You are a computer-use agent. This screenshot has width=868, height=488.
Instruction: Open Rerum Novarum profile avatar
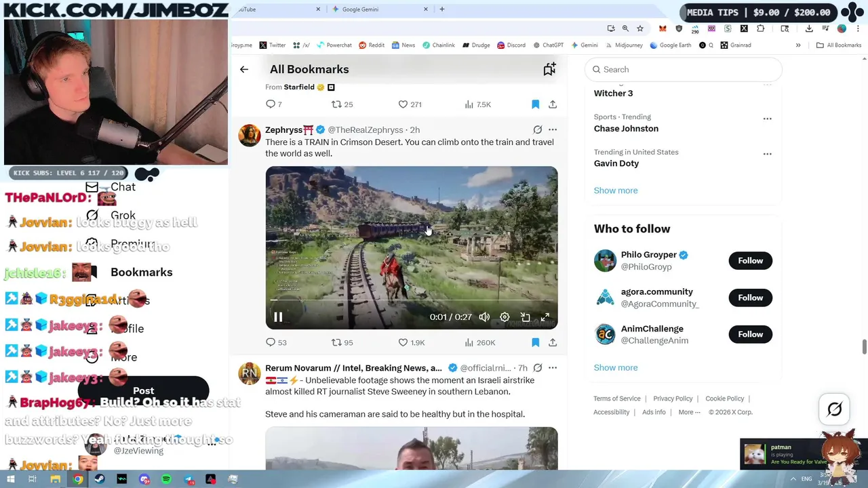point(250,373)
